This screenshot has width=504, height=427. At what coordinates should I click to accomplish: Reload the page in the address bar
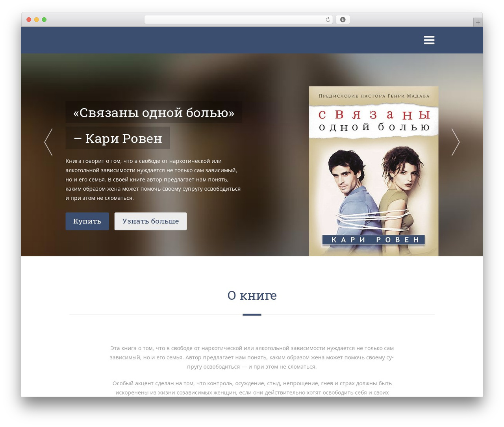(x=328, y=20)
